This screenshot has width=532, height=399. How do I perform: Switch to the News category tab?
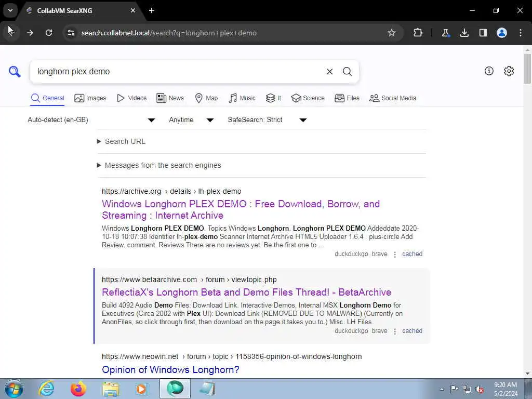[170, 98]
